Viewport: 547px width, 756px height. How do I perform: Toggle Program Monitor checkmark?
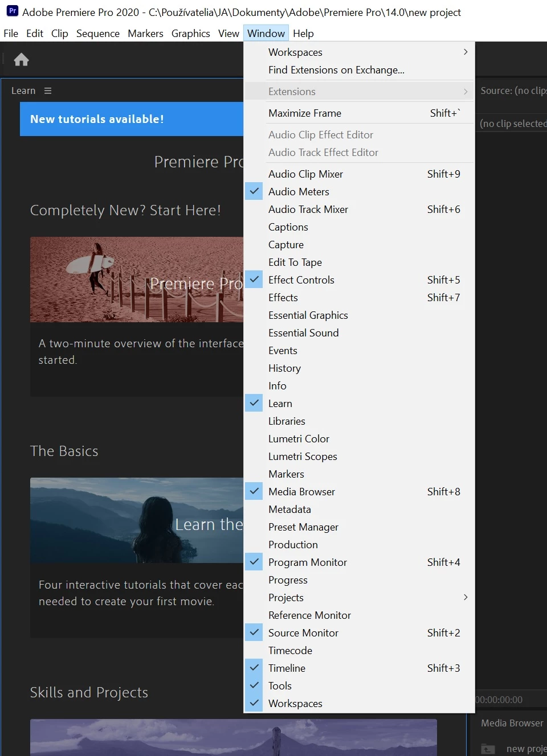click(x=359, y=562)
